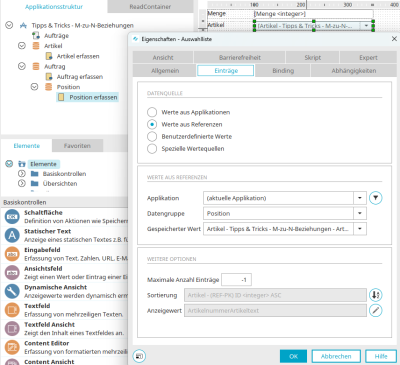Switch to the Ansicht tab
The image size is (400, 365).
click(163, 57)
